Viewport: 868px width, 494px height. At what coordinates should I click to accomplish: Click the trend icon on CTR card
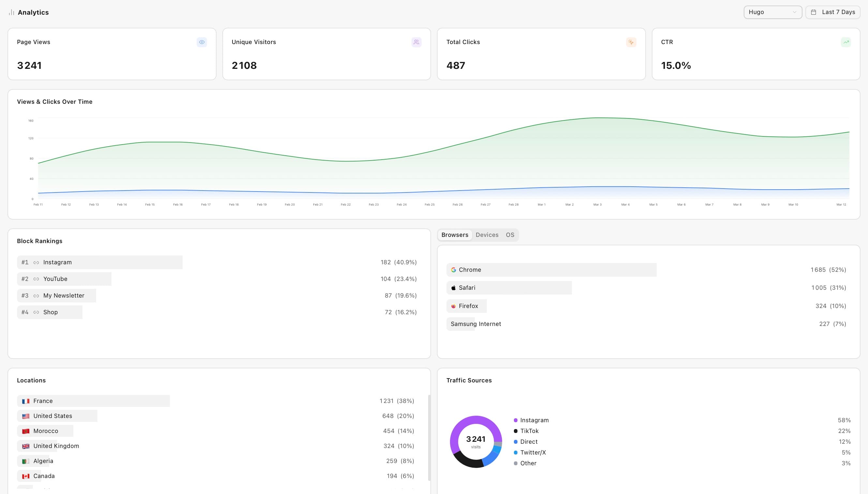(x=846, y=42)
